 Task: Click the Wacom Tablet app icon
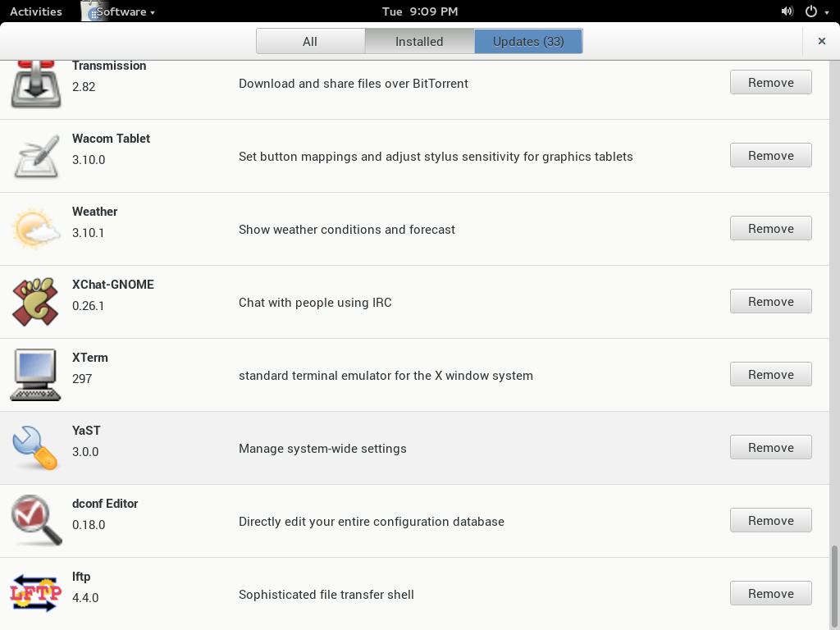pyautogui.click(x=36, y=156)
